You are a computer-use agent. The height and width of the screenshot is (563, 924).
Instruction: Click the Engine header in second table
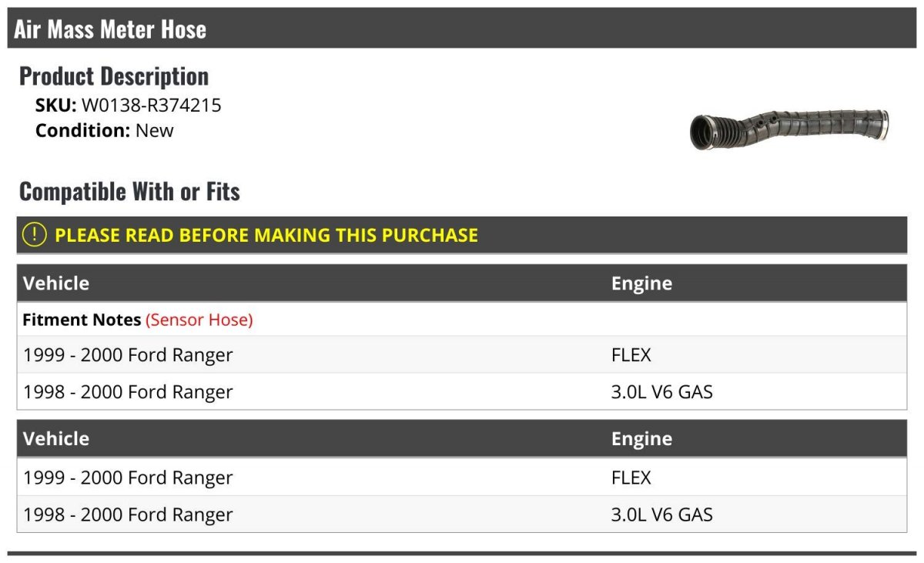tap(641, 439)
